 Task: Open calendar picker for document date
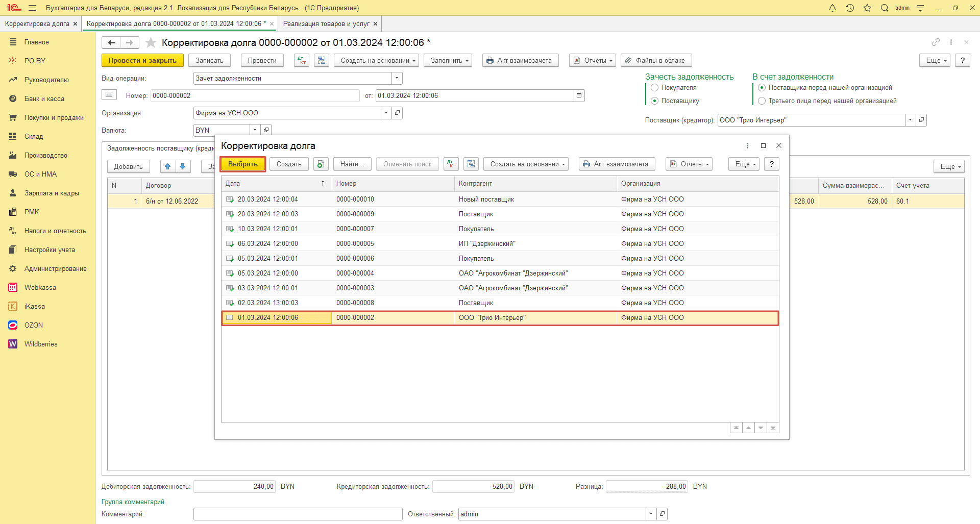tap(579, 95)
